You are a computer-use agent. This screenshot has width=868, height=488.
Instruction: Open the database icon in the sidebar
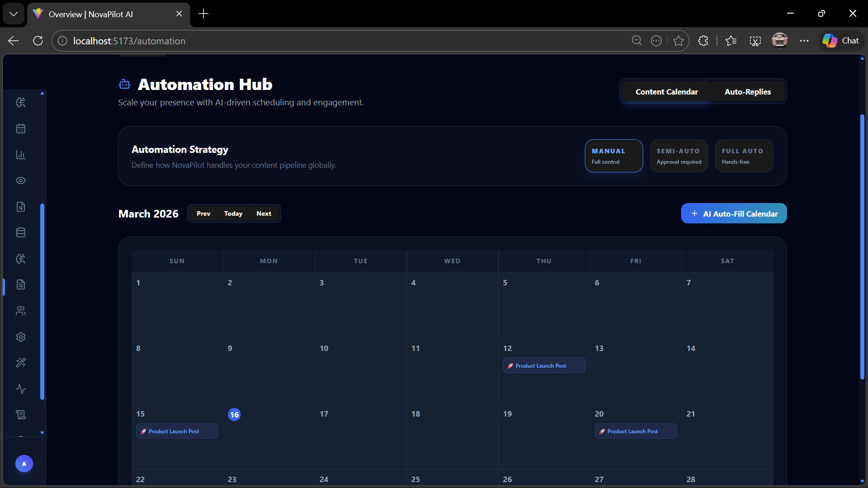point(21,232)
